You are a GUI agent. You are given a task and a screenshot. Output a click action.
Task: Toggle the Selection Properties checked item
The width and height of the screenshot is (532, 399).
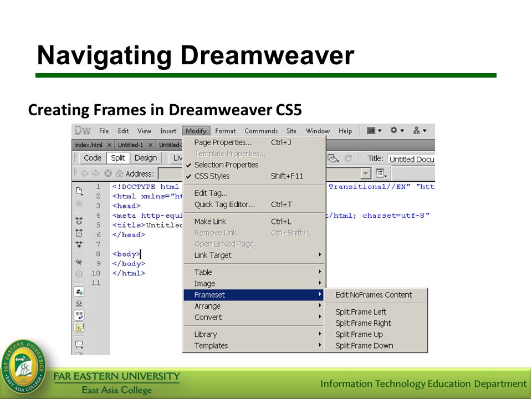pyautogui.click(x=254, y=165)
